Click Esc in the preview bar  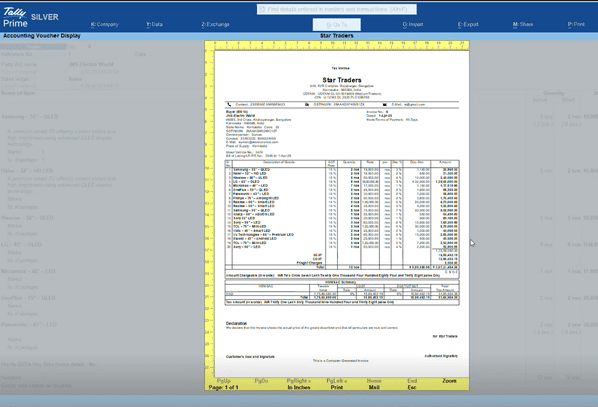coord(412,387)
